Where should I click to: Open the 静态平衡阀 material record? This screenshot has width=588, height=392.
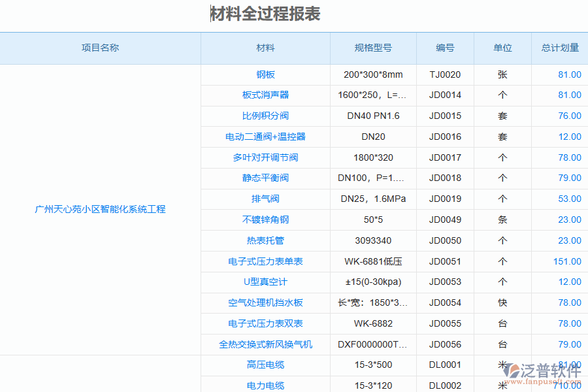point(264,178)
